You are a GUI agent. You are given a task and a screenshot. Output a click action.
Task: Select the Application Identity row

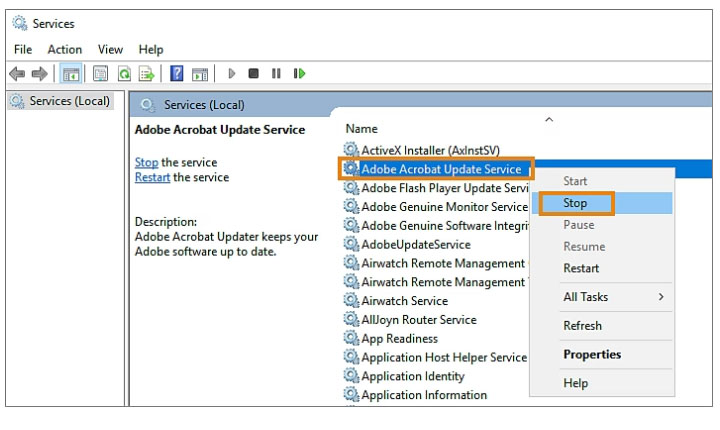point(413,376)
